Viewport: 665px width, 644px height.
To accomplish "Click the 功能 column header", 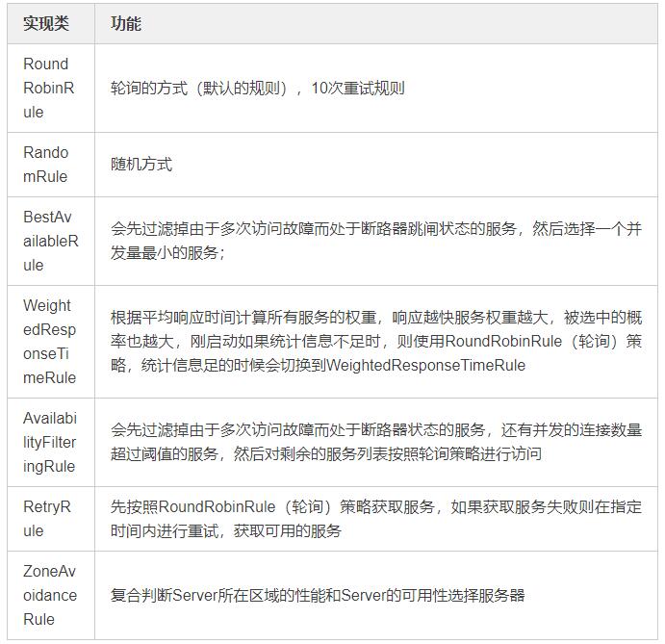I will pyautogui.click(x=126, y=23).
